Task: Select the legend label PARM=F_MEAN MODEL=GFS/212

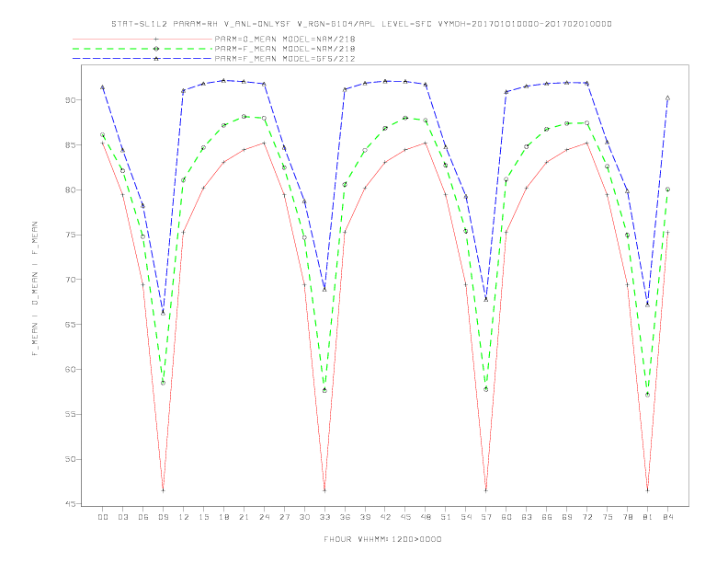Action: coord(285,59)
